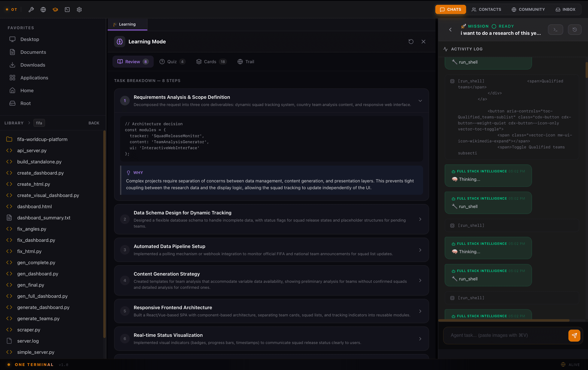Go back using the mission arrow

451,30
